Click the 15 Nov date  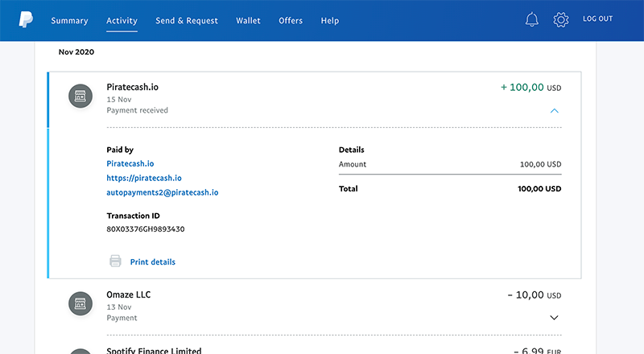pos(119,100)
